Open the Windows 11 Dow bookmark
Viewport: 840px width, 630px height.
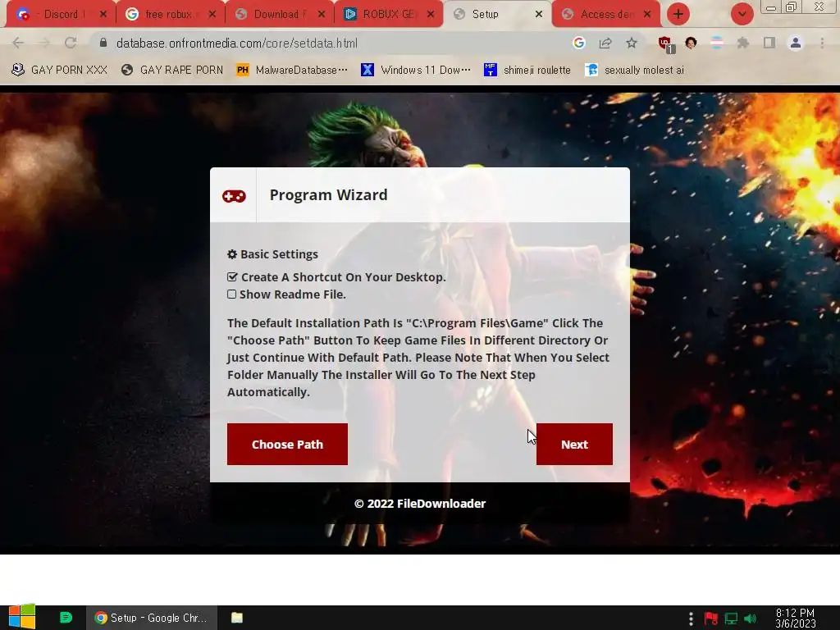416,70
